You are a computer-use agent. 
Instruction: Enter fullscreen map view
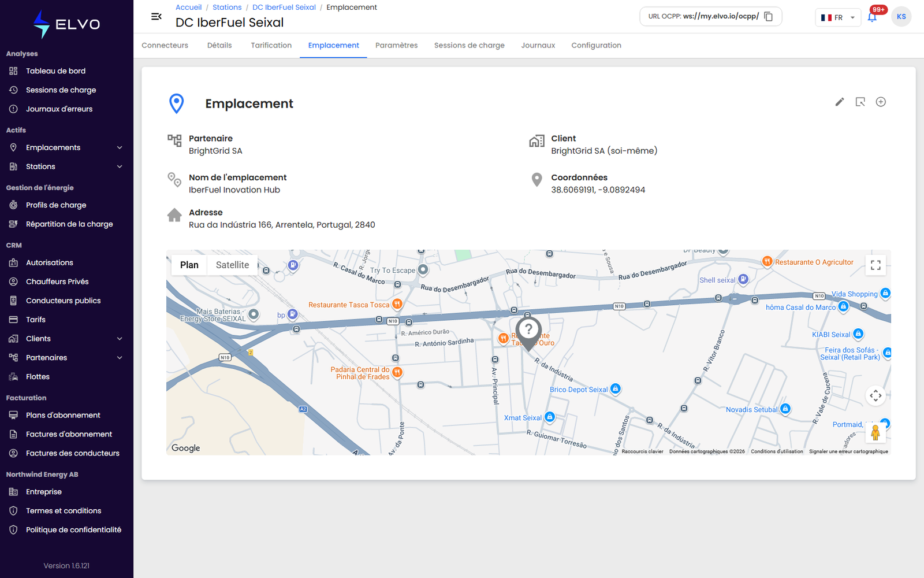[875, 265]
